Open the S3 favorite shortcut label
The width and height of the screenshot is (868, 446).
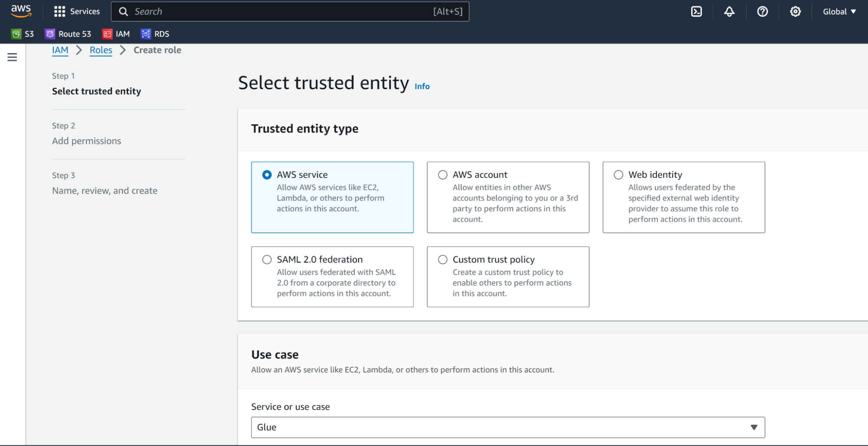[29, 34]
